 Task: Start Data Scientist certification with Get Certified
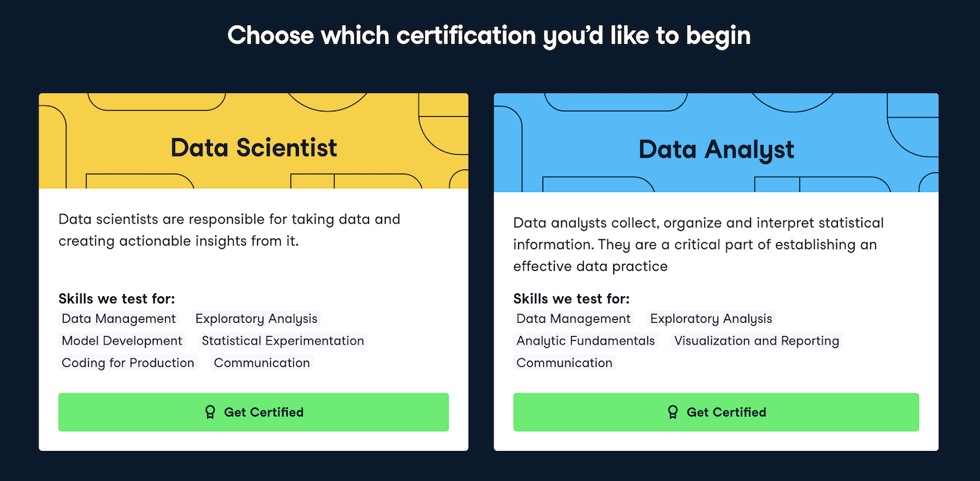point(253,412)
